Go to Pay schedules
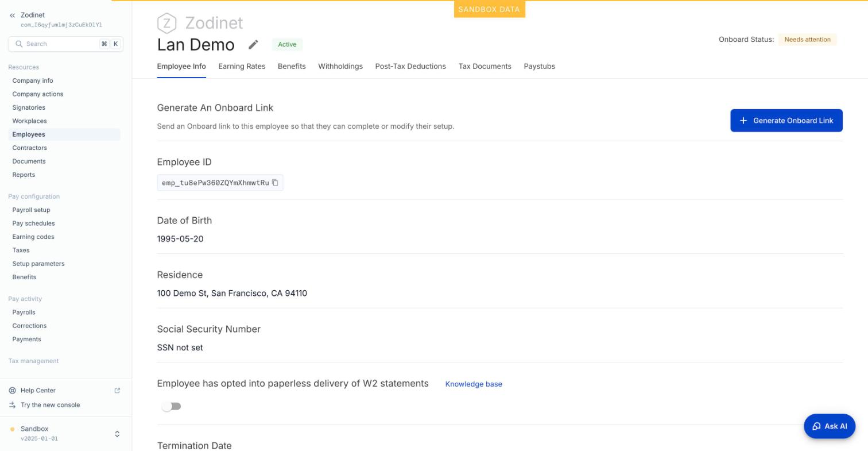 (34, 223)
